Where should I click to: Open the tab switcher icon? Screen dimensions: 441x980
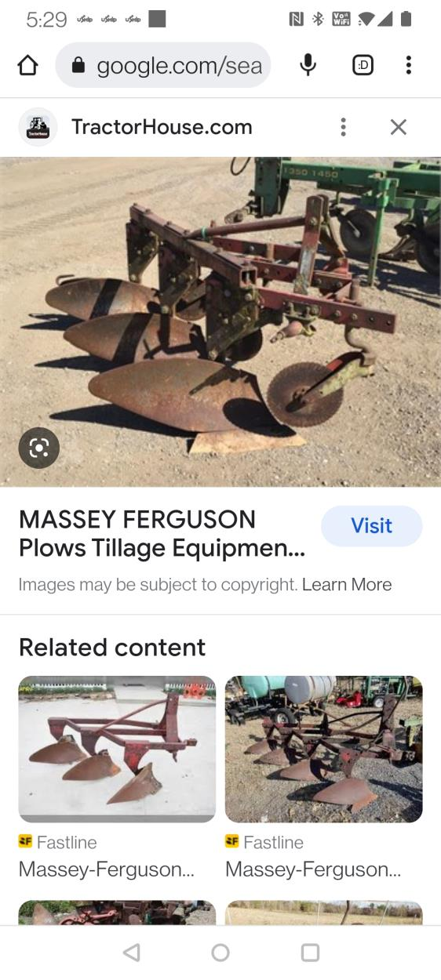(363, 65)
